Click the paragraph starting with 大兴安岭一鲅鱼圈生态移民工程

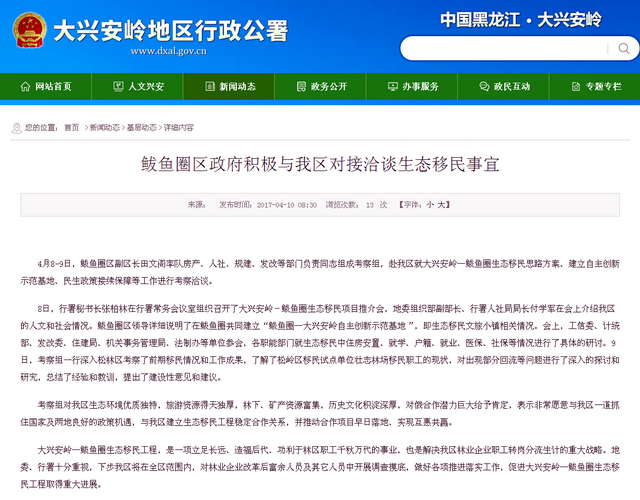[x=320, y=467]
